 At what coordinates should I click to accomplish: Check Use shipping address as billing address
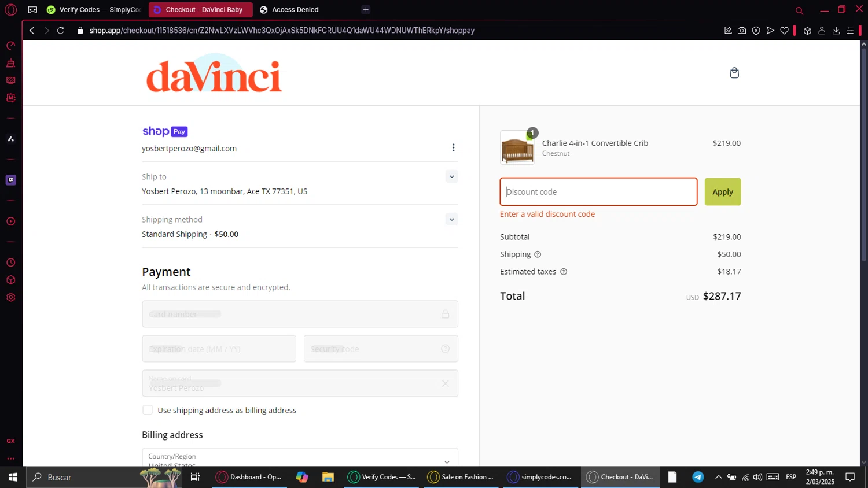pyautogui.click(x=148, y=410)
